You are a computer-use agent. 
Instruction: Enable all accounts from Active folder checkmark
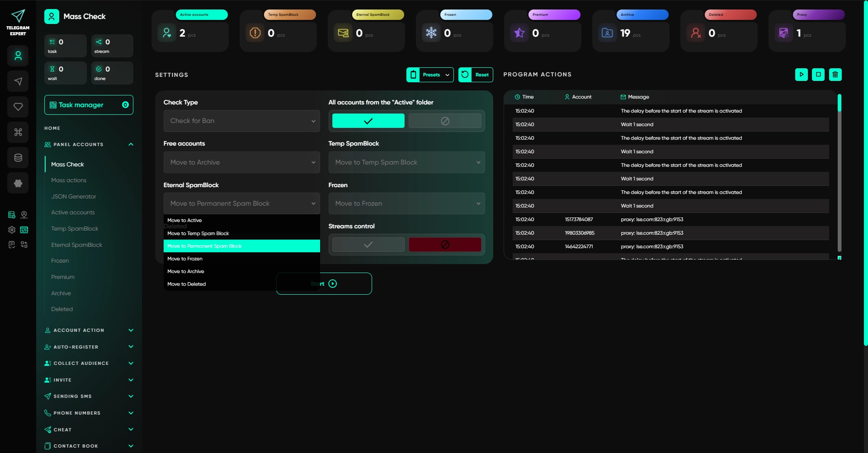pos(368,121)
